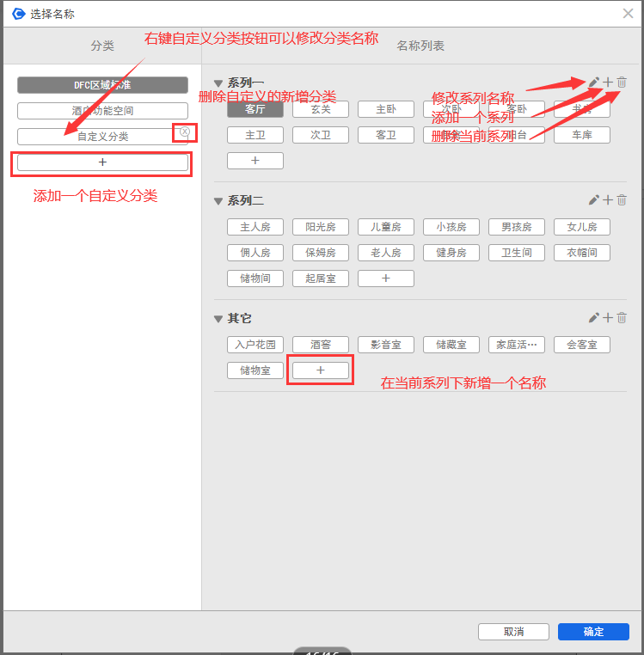This screenshot has height=655, width=644.
Task: Select the DFC区域标准 category
Action: click(x=102, y=85)
